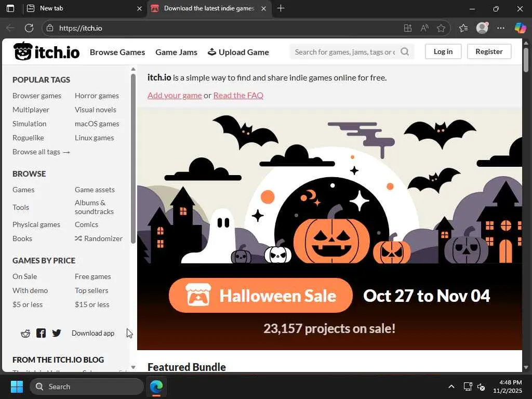Click the Register button
Image resolution: width=532 pixels, height=399 pixels.
coord(489,51)
